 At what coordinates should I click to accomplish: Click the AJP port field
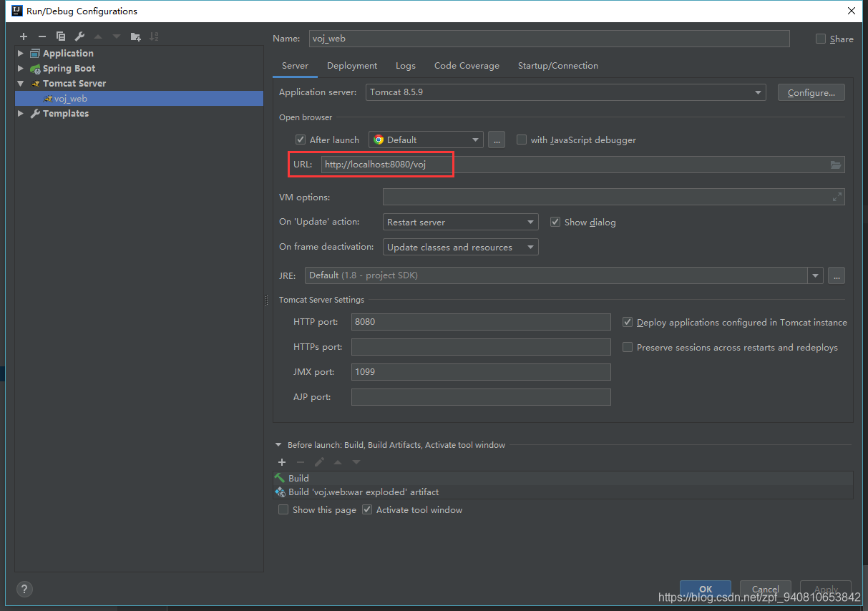[x=481, y=397]
